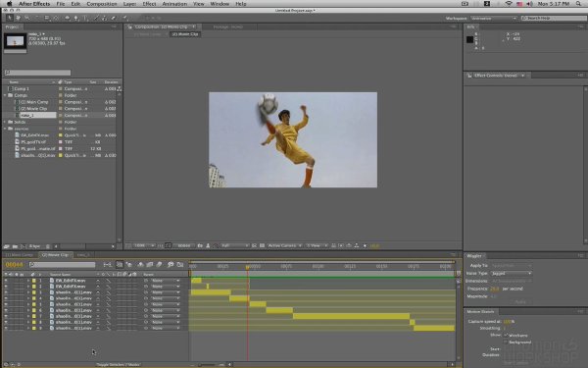The image size is (588, 368).
Task: Select the Type text tool
Action: (85, 18)
